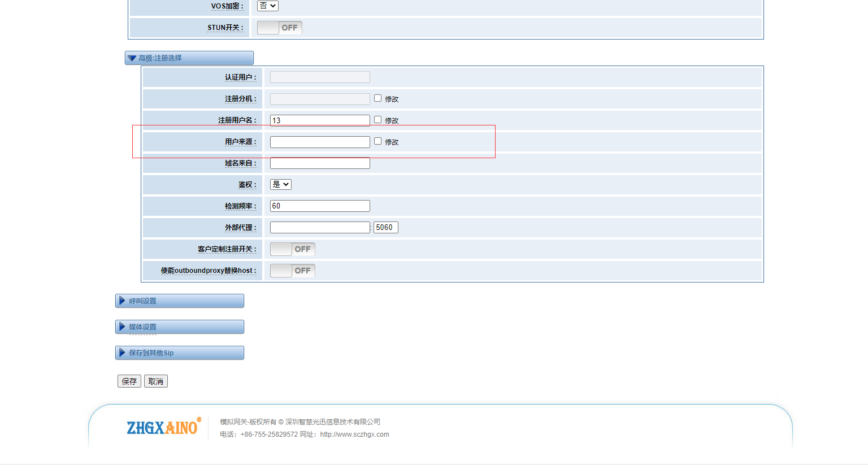Click the 检测频率 field showing 60
The height and width of the screenshot is (465, 868).
click(x=320, y=206)
